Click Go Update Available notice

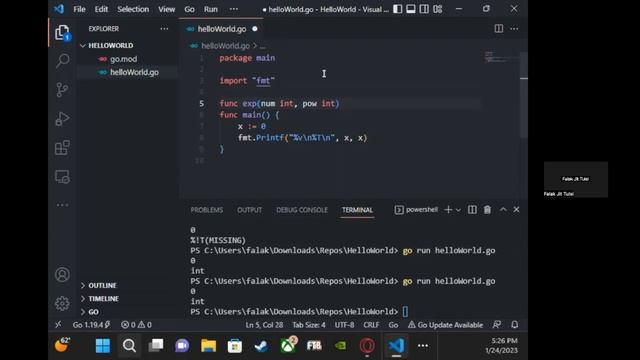coord(445,325)
